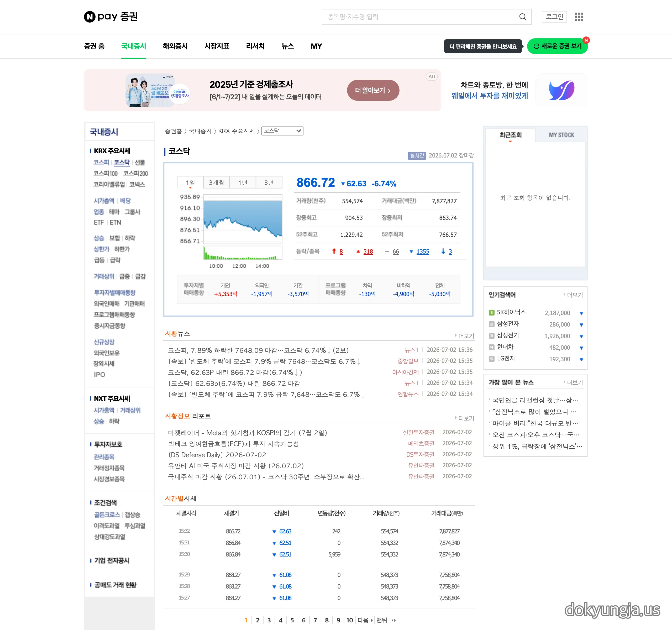Open news 코스닥, 62.63P 내린 866.72 마감
Screen dimensions: 672x630
235,372
